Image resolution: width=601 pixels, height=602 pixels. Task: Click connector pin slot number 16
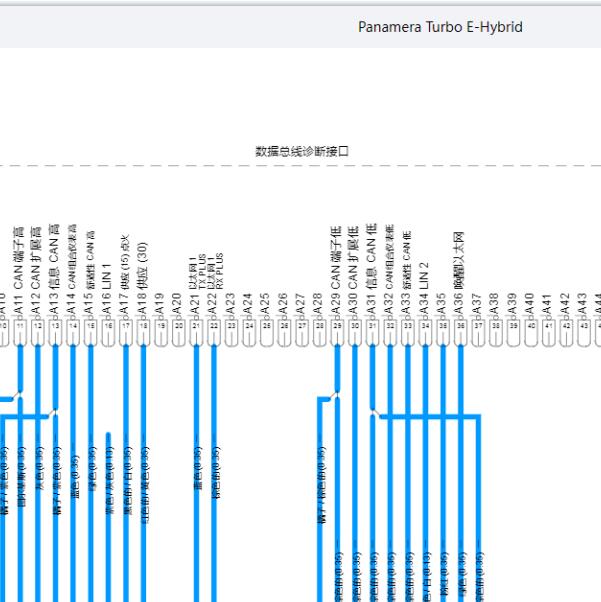108,331
